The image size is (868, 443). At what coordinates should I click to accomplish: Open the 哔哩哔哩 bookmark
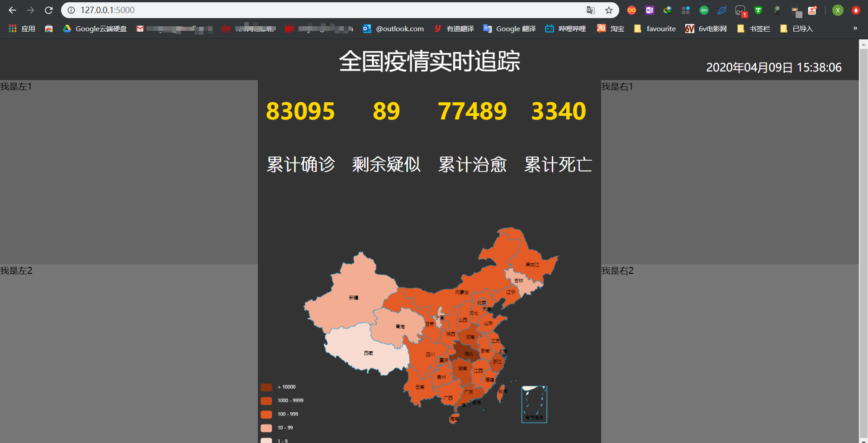pyautogui.click(x=565, y=29)
